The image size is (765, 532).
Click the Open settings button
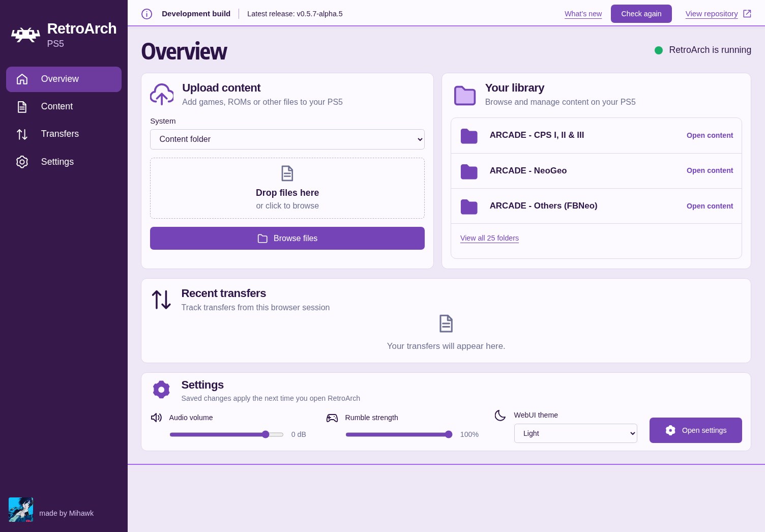[696, 430]
